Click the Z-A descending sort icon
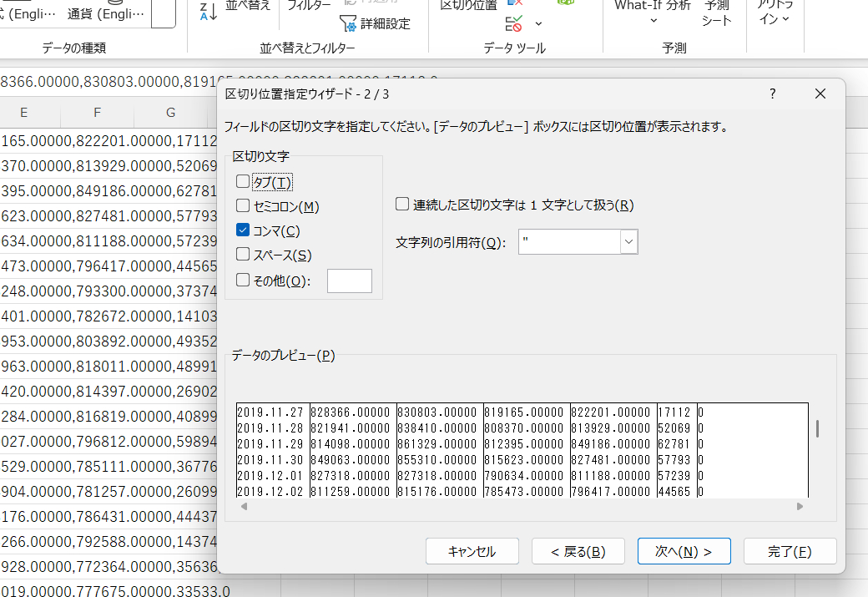868x597 pixels. (208, 11)
